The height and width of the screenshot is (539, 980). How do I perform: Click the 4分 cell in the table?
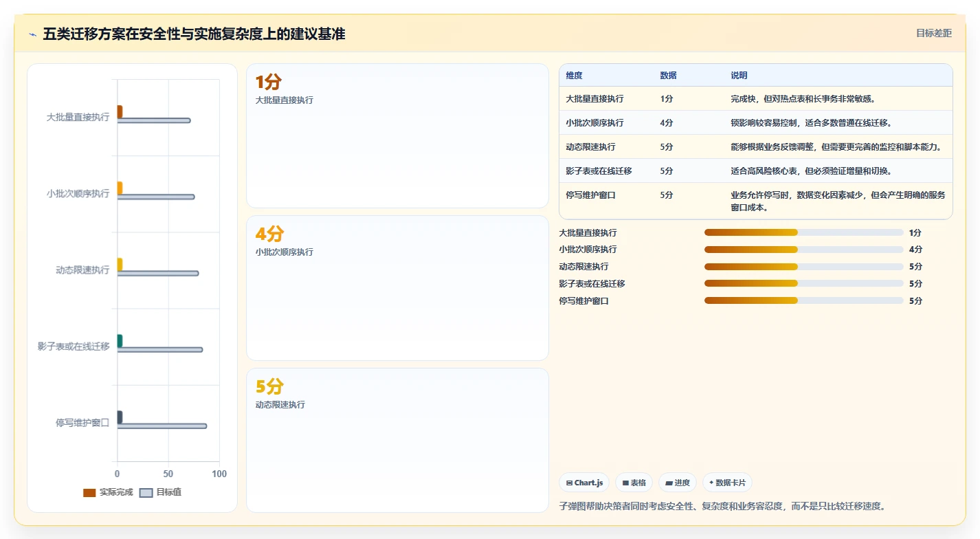point(667,123)
